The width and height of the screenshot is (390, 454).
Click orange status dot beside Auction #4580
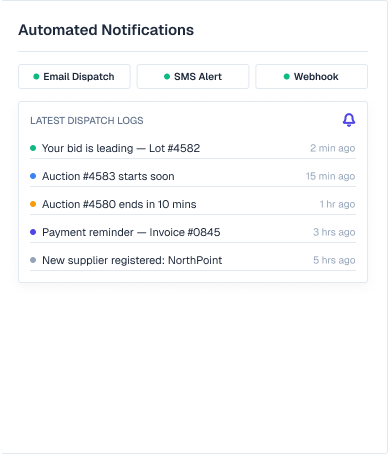pyautogui.click(x=33, y=204)
